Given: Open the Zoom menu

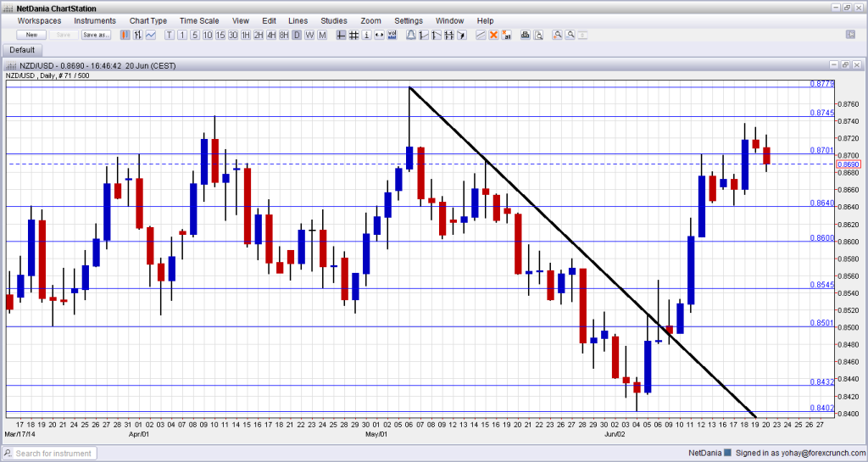Looking at the screenshot, I should coord(371,20).
